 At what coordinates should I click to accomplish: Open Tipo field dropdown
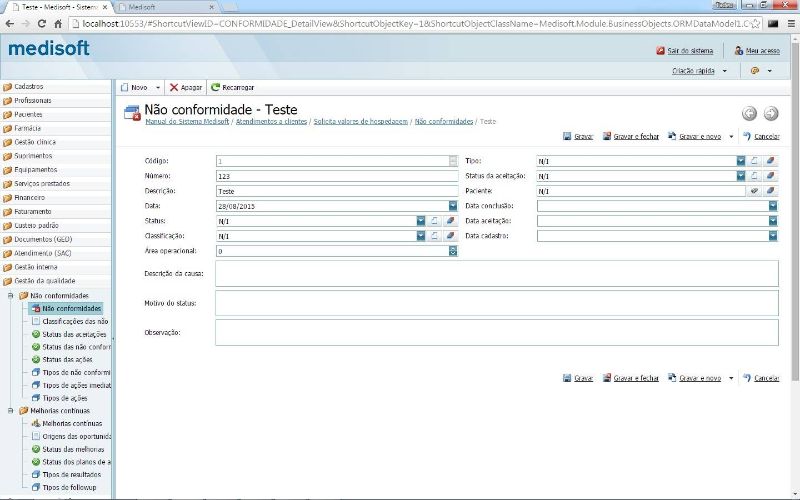click(741, 161)
